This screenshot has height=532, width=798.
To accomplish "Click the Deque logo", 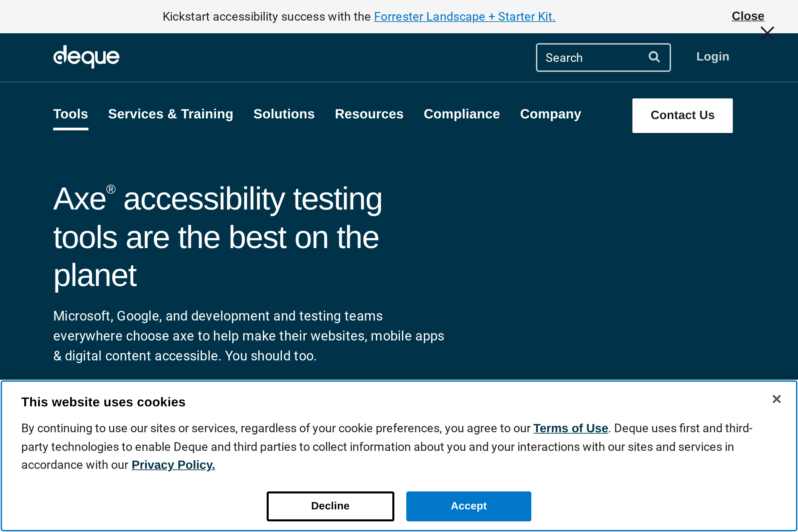I will pos(86,57).
